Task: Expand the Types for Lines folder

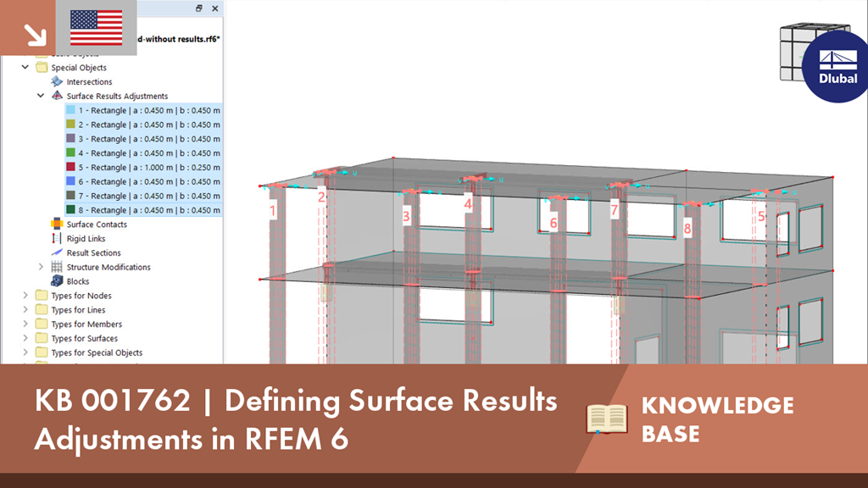Action: (x=25, y=309)
